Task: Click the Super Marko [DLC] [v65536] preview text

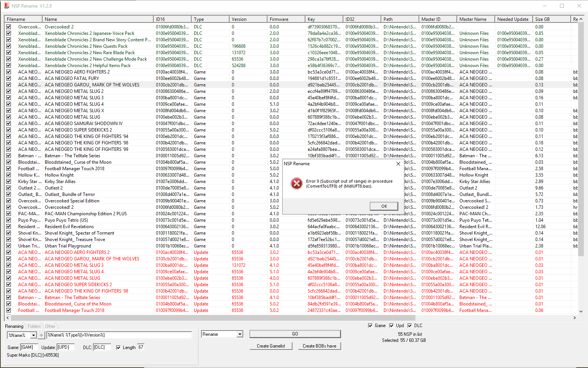Action: click(33, 355)
